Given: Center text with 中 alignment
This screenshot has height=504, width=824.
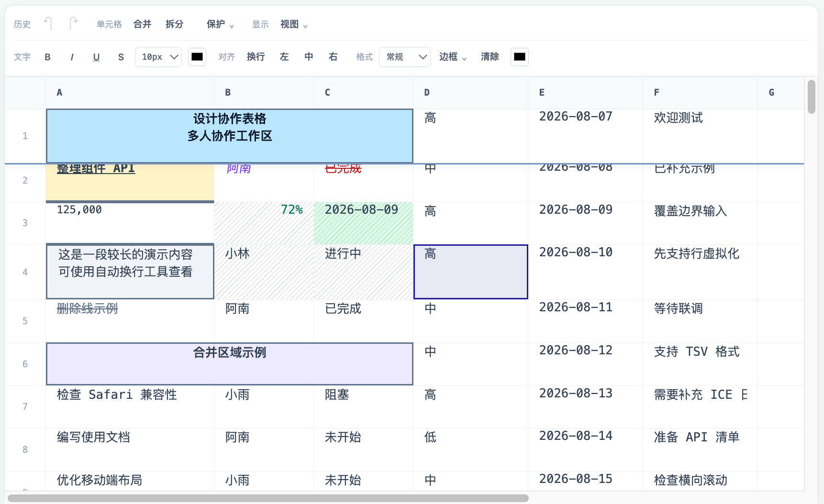Looking at the screenshot, I should coord(309,57).
